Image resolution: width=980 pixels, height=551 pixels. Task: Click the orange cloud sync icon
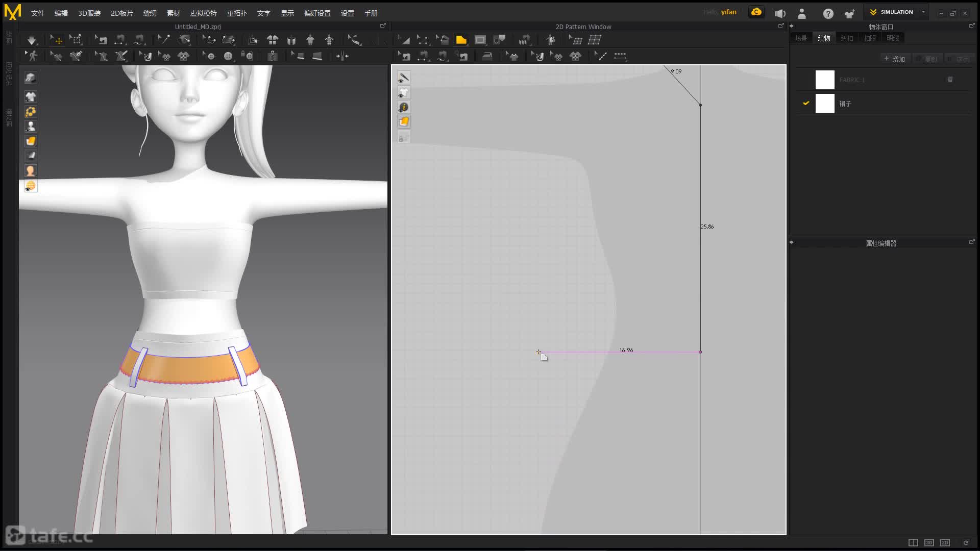pos(756,12)
